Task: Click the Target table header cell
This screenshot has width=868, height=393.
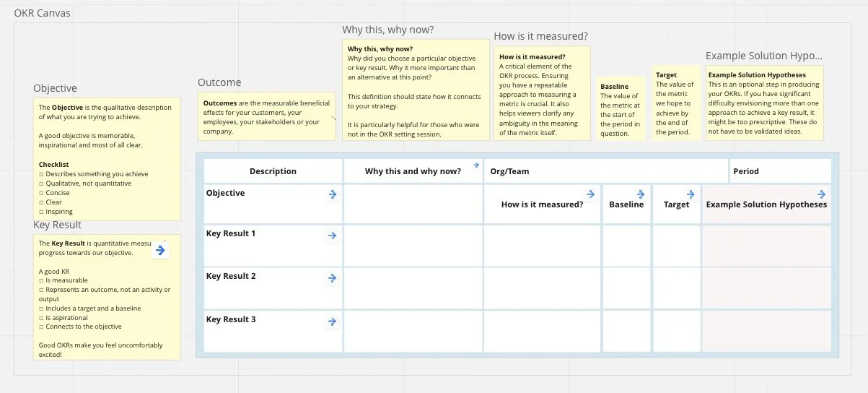Action: pyautogui.click(x=677, y=204)
